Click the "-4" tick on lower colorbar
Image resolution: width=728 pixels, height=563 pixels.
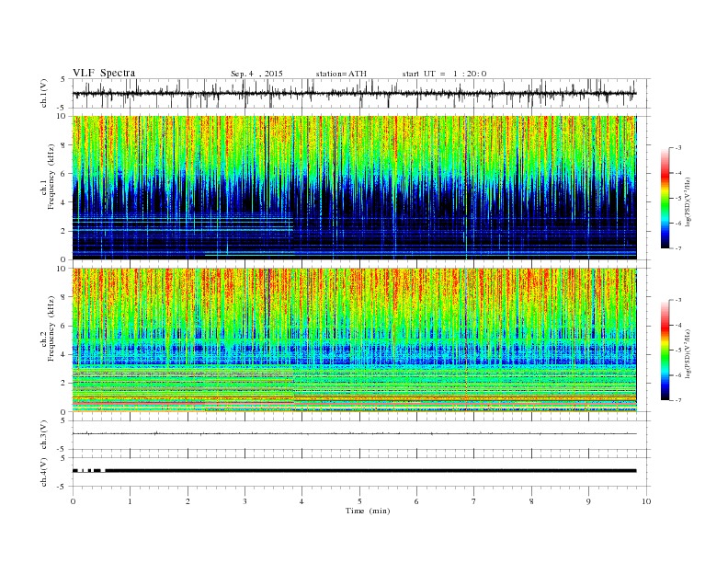[678, 325]
